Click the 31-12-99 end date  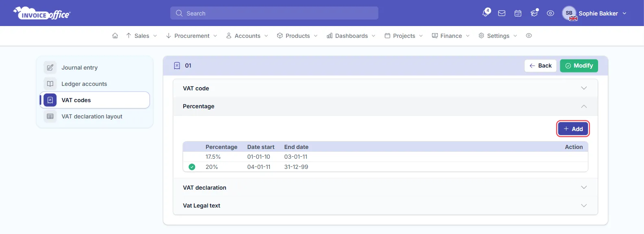tap(296, 167)
